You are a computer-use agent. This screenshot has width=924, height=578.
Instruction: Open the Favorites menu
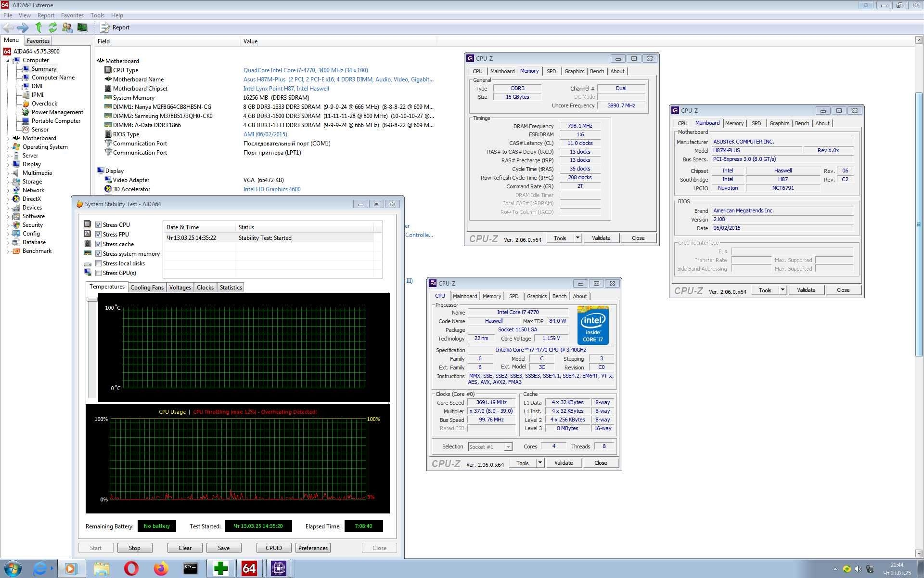coord(72,15)
